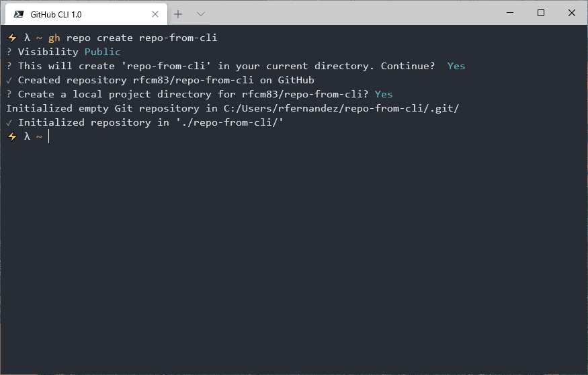Click the 'Yes' answer after Continue?
Screen dimensions: 588x375
click(x=456, y=66)
